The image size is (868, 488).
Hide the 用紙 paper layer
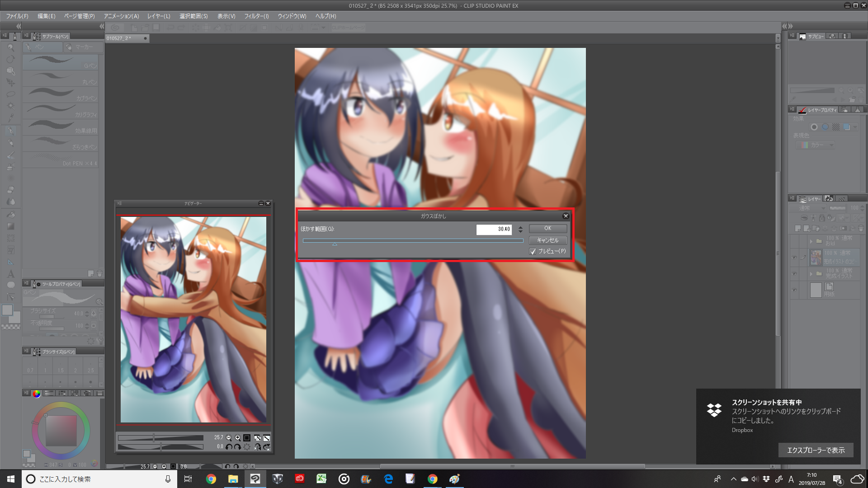[x=794, y=290]
